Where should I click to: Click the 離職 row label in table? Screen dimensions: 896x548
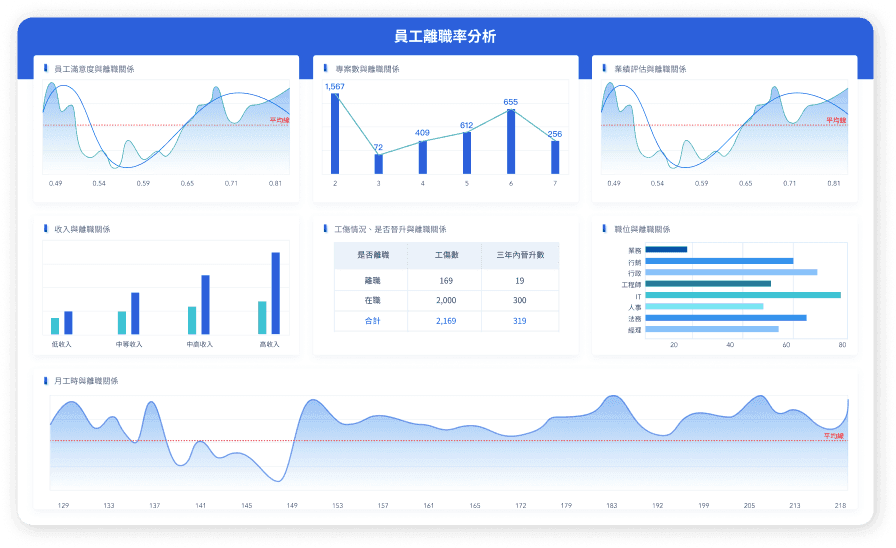click(373, 281)
